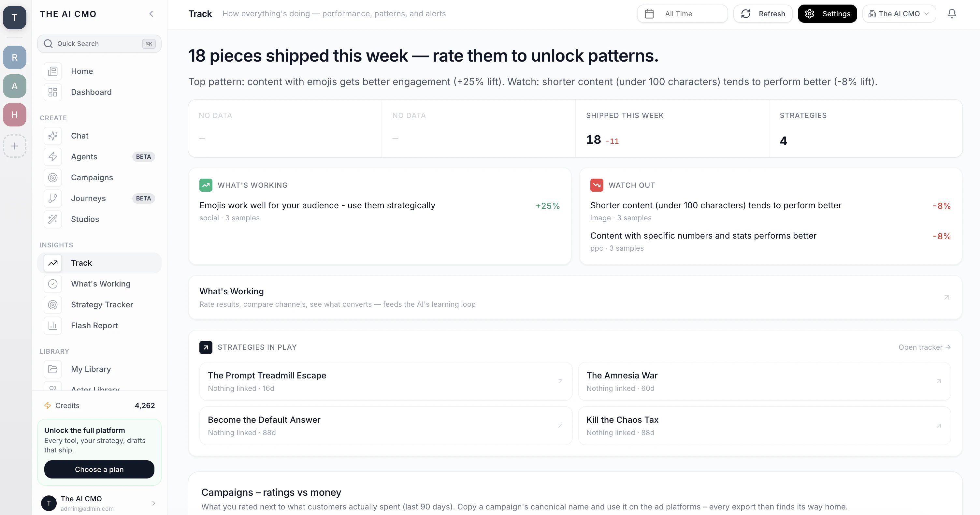Open the What's Working panel link
Viewport: 980px width, 515px height.
[575, 297]
